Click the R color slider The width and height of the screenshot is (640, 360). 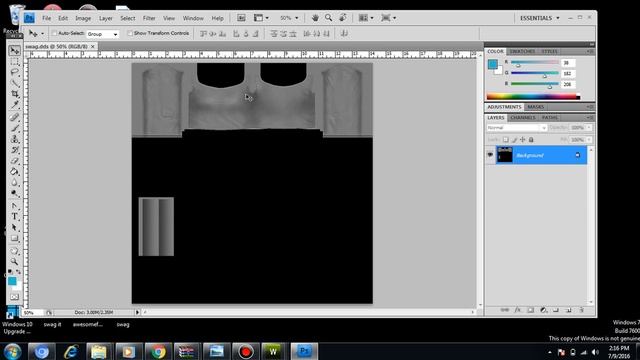click(535, 62)
